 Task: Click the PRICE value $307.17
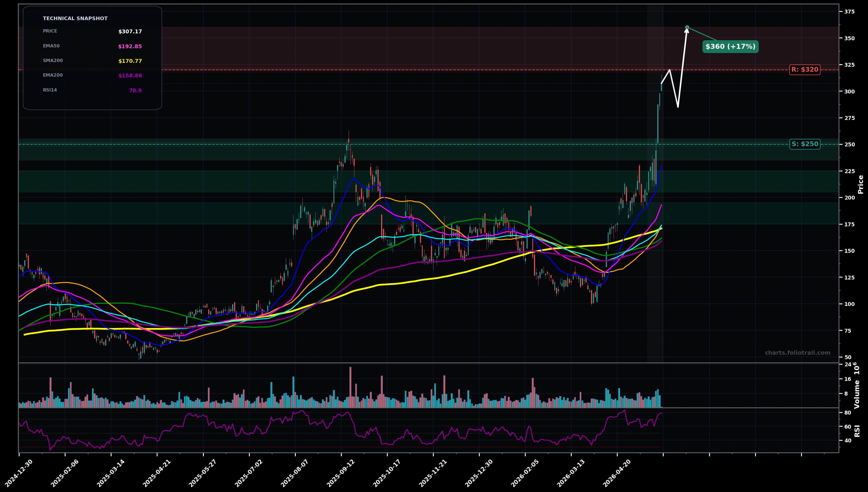point(130,32)
